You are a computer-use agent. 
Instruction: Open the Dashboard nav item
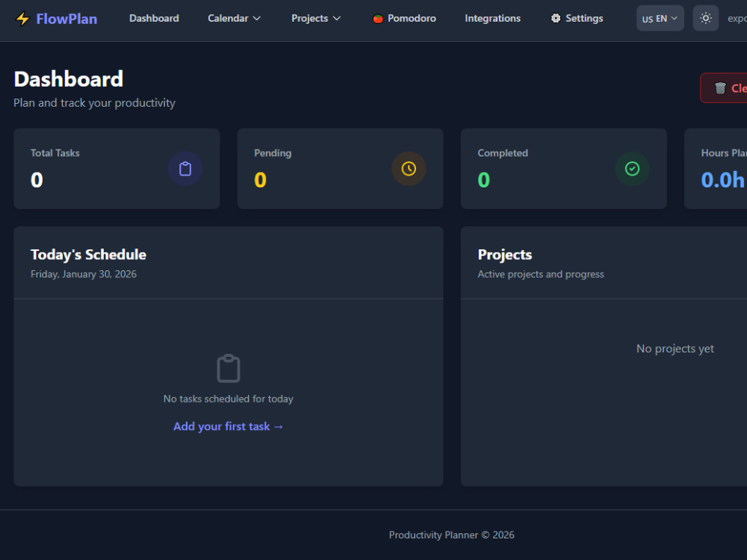tap(154, 18)
